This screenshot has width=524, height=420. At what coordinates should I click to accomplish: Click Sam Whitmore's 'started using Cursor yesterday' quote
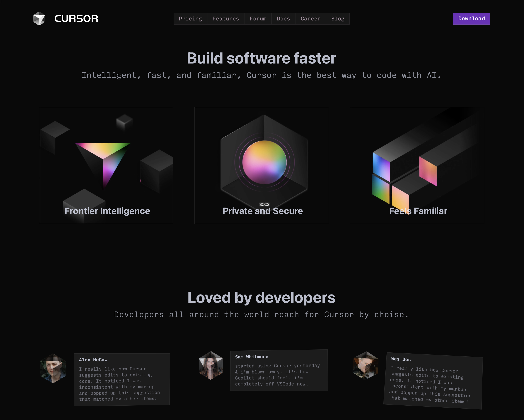278,375
